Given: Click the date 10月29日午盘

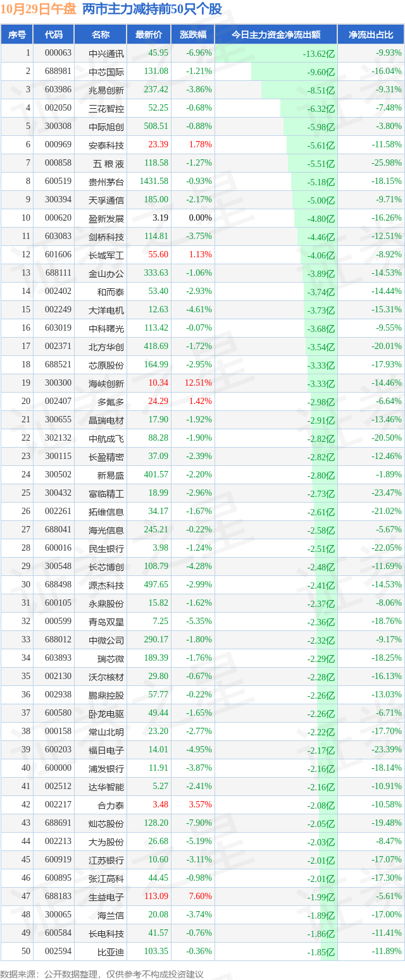Looking at the screenshot, I should tap(39, 9).
